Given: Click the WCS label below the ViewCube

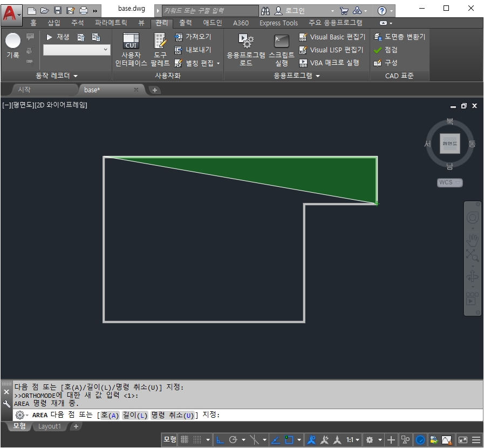Looking at the screenshot, I should point(449,182).
